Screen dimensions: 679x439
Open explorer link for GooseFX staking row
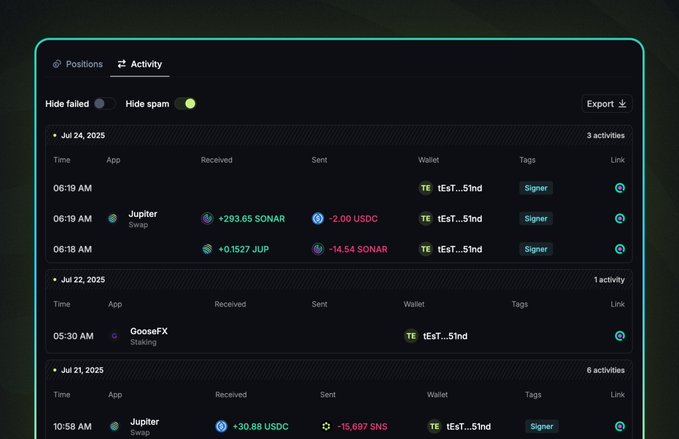click(620, 336)
